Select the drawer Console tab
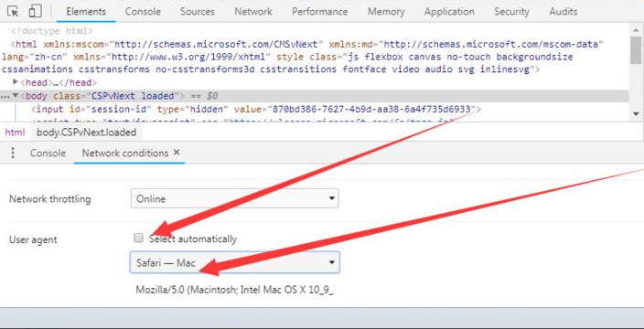Screen dimensions: 644x329 [x=48, y=153]
